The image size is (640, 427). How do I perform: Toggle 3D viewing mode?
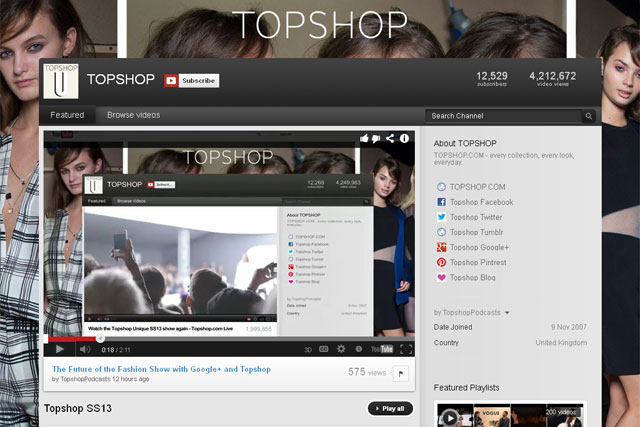[x=308, y=350]
